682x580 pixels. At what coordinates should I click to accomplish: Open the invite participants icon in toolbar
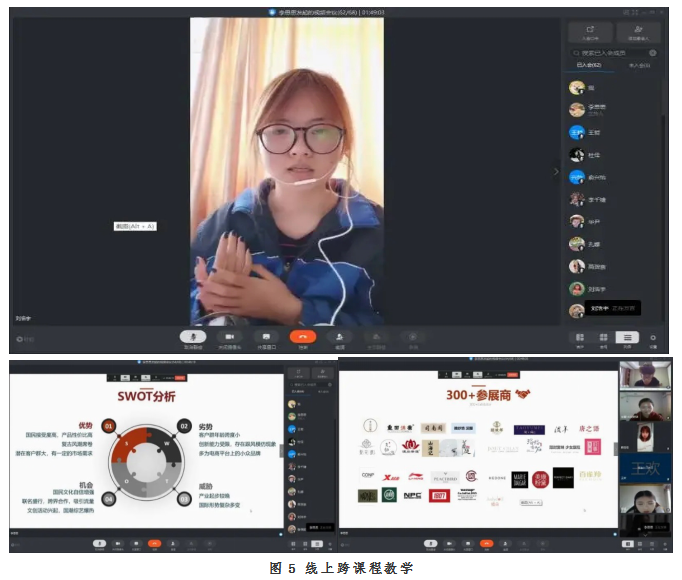(340, 337)
